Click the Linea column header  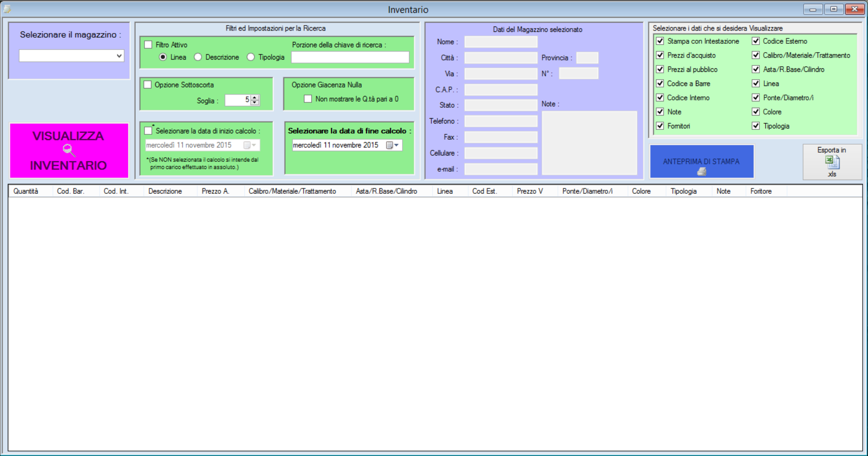pos(450,191)
